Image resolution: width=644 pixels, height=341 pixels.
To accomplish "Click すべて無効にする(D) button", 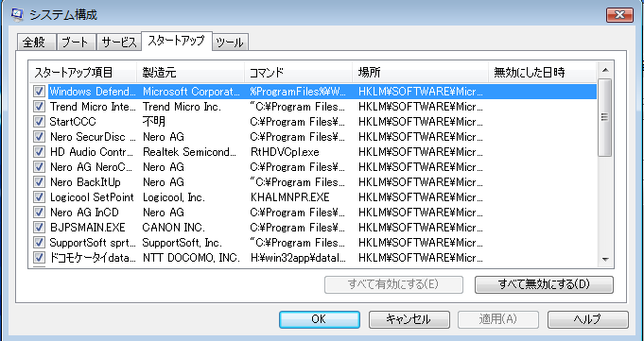I will tap(544, 284).
